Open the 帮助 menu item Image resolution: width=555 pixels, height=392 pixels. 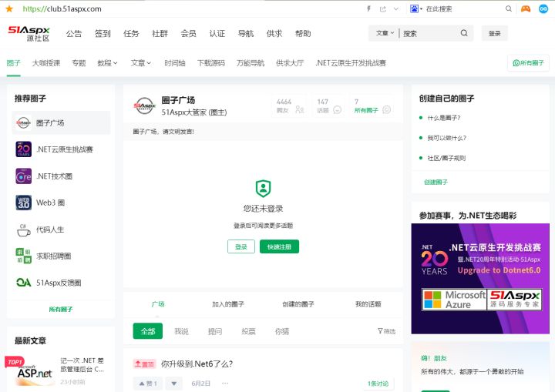point(303,34)
